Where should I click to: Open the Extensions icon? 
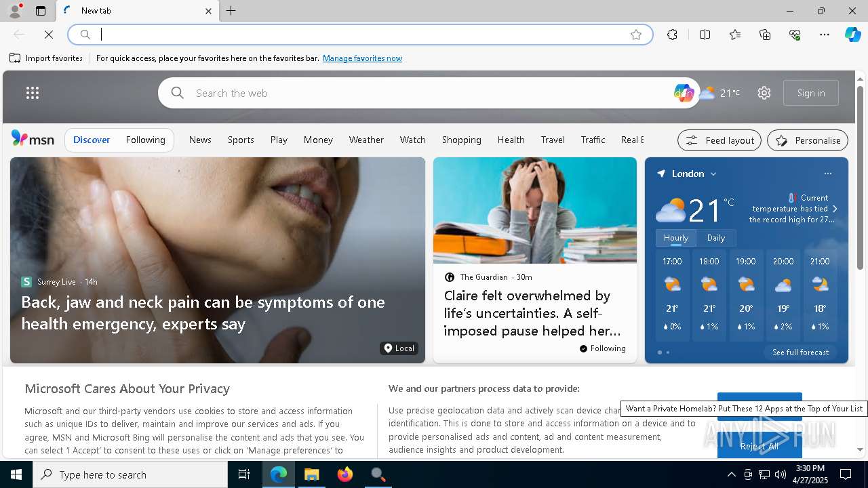(672, 35)
